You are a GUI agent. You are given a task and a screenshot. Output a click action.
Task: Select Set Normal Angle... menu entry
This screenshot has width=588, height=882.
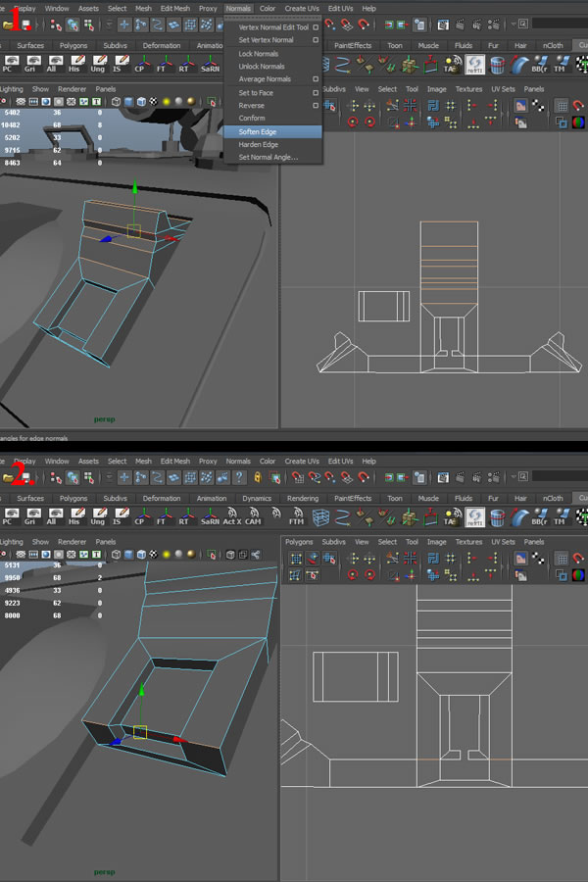[272, 158]
